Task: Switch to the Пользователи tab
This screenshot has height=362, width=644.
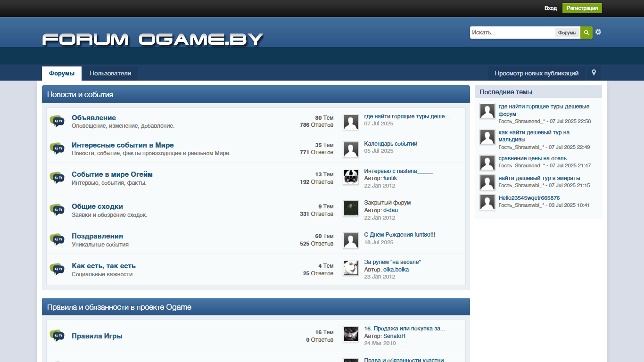Action: [110, 74]
